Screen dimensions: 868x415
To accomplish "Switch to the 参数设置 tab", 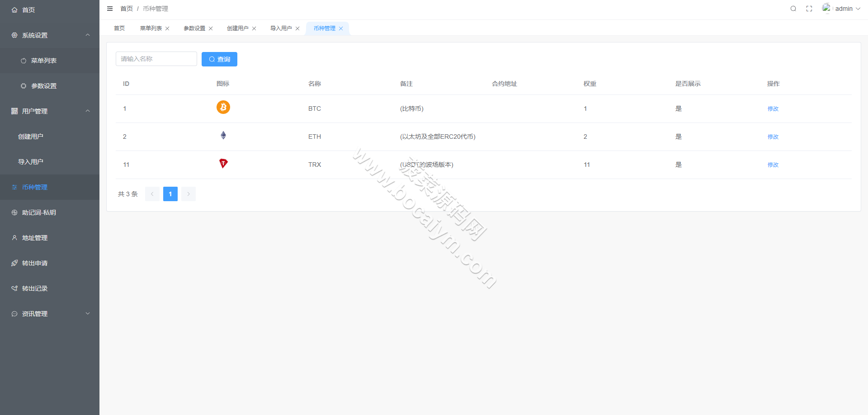I will click(x=194, y=28).
